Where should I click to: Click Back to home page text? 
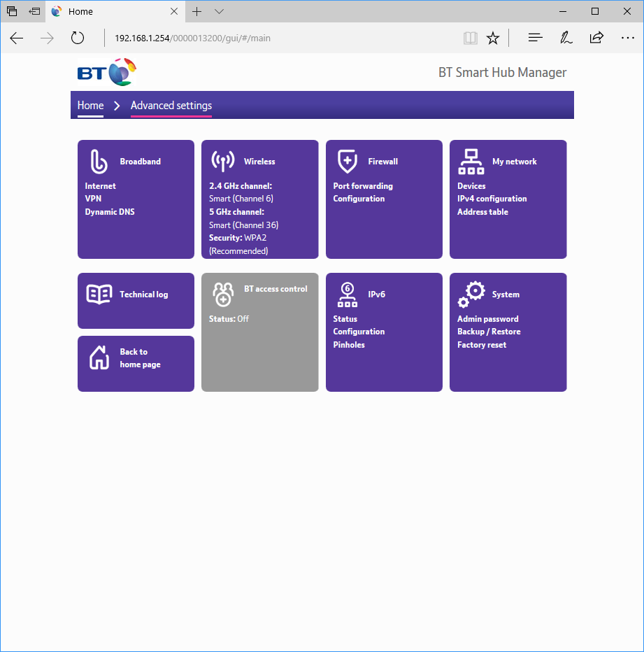point(140,358)
